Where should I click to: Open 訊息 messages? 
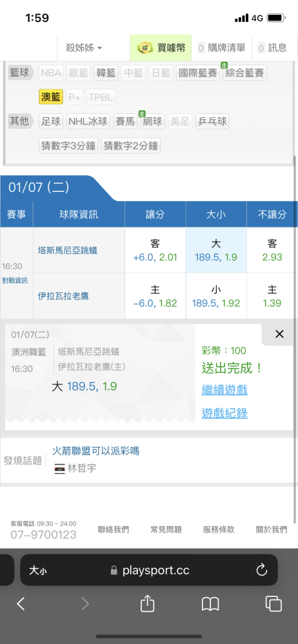[x=273, y=48]
